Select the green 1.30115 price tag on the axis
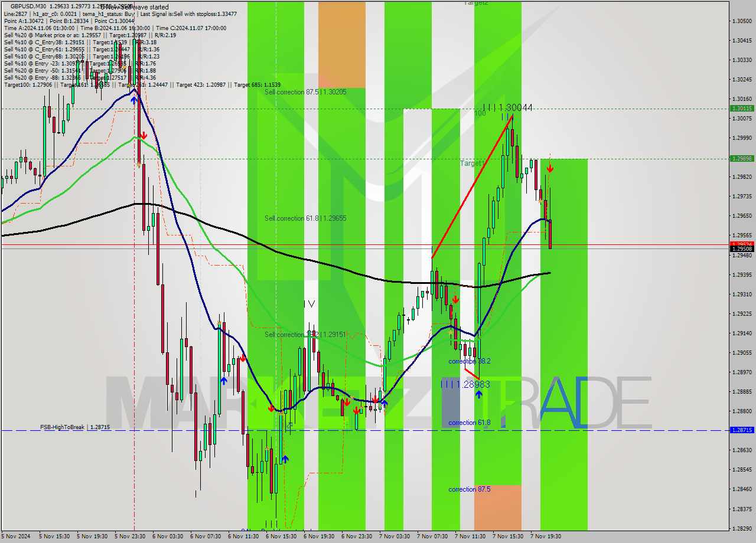Viewport: 756px width, 543px height. tap(742, 109)
